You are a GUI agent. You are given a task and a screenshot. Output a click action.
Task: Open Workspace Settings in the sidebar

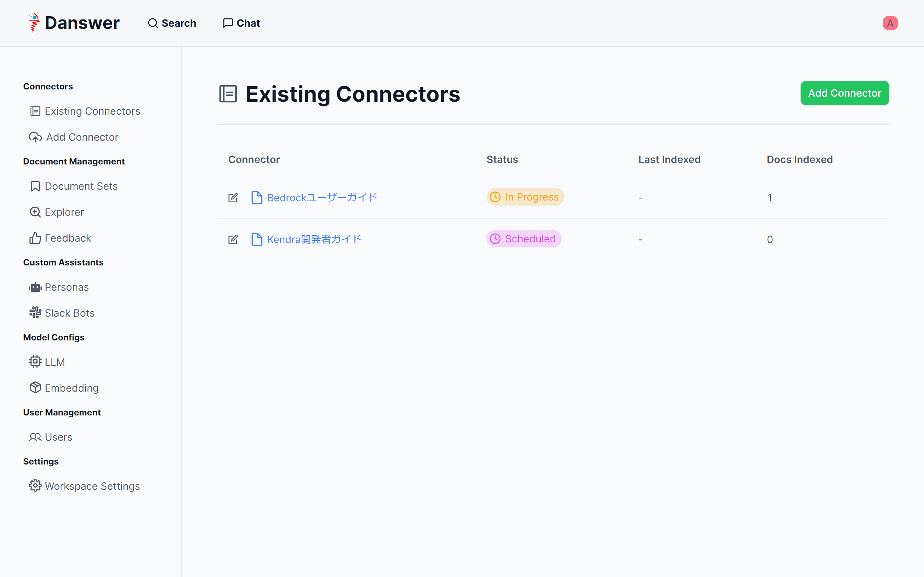click(92, 486)
